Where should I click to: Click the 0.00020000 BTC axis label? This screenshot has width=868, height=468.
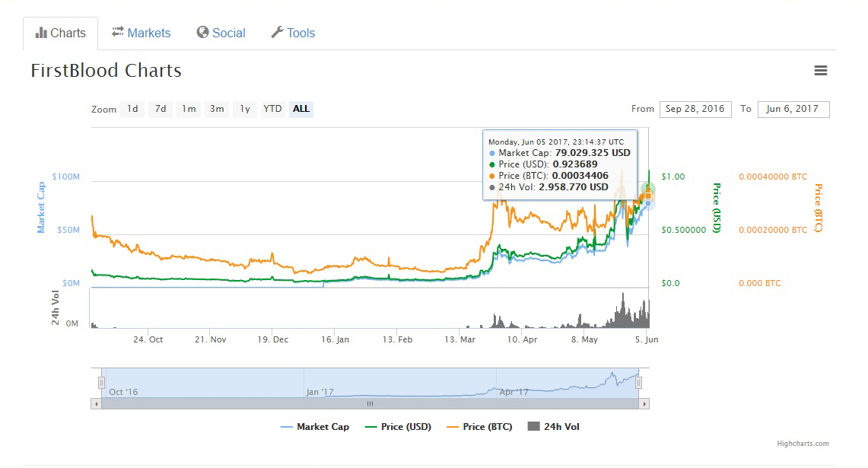[x=773, y=230]
